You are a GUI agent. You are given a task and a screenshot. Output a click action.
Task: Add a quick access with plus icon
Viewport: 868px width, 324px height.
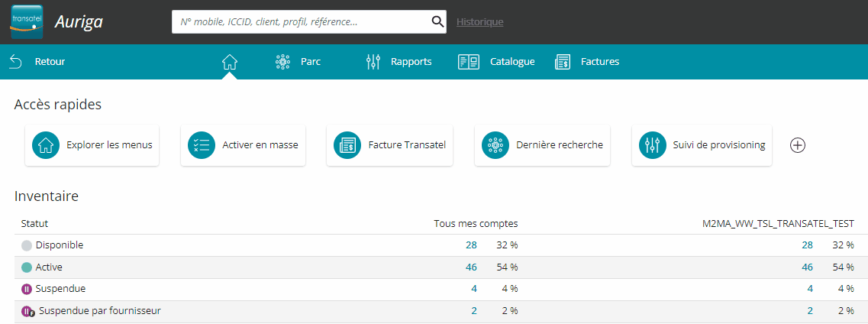tap(797, 145)
